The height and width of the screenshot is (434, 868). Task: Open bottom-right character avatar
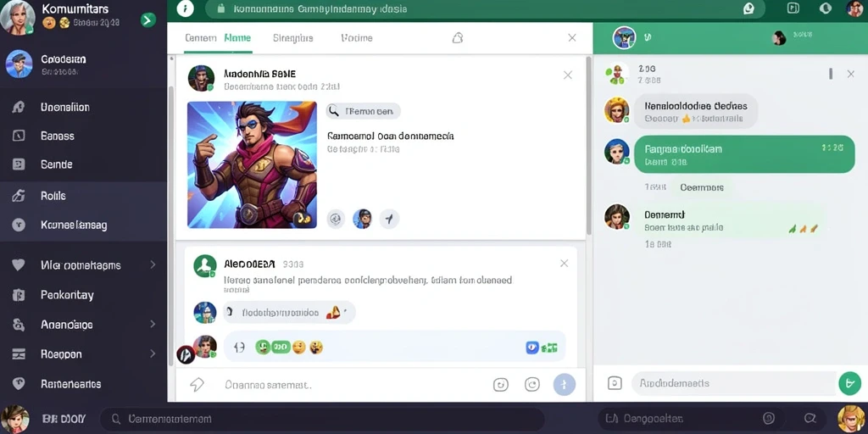851,419
